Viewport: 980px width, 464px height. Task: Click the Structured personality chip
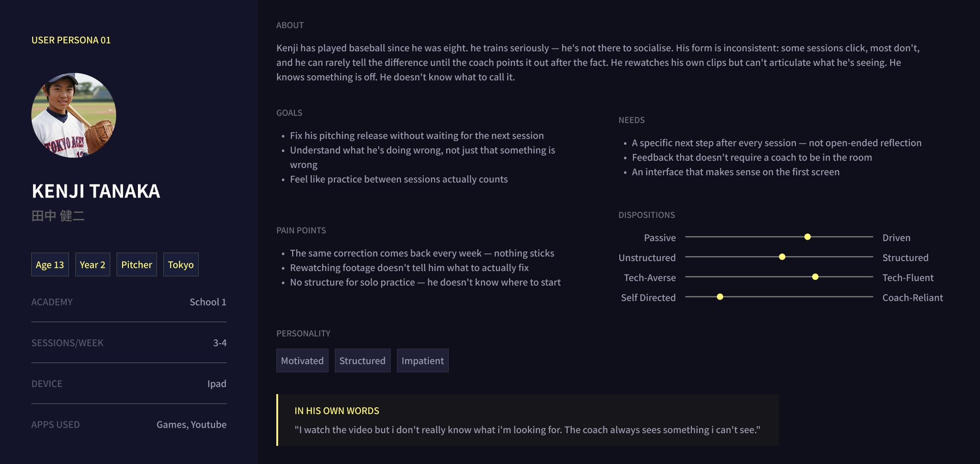363,360
